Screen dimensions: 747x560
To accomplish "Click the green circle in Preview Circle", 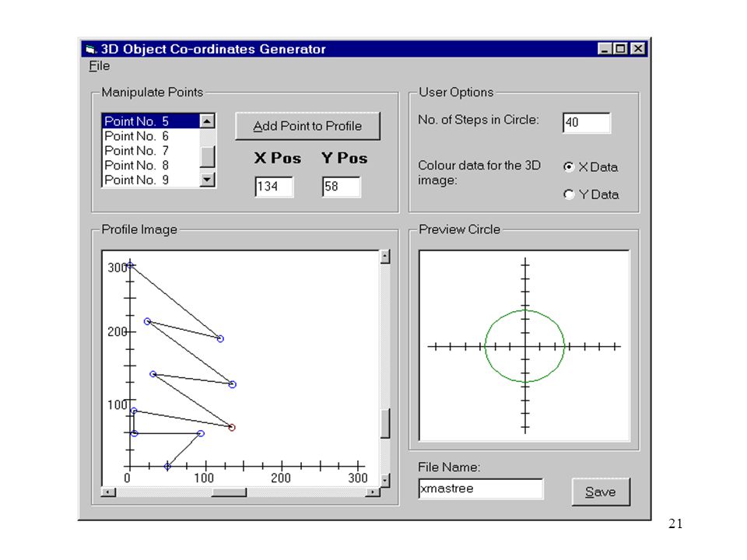I will pos(524,346).
